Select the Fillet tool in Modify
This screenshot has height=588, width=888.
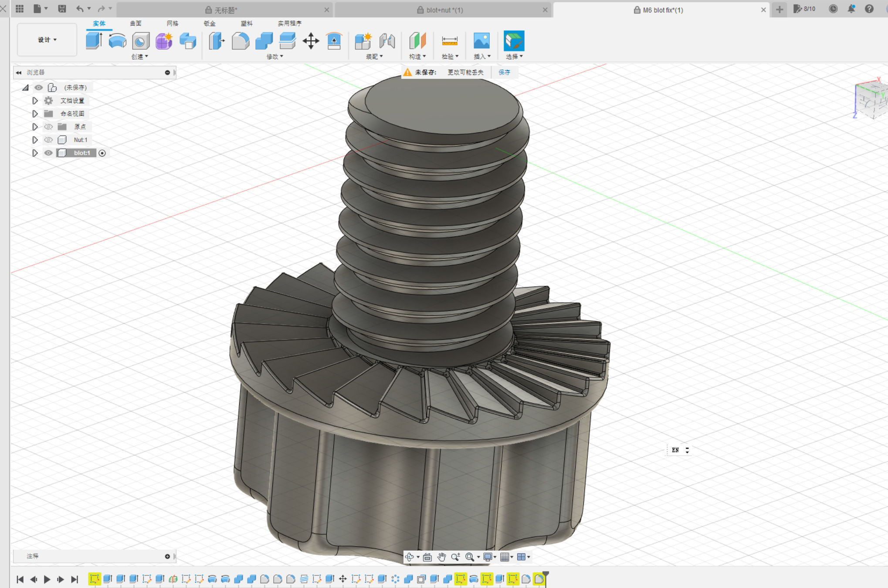(241, 41)
